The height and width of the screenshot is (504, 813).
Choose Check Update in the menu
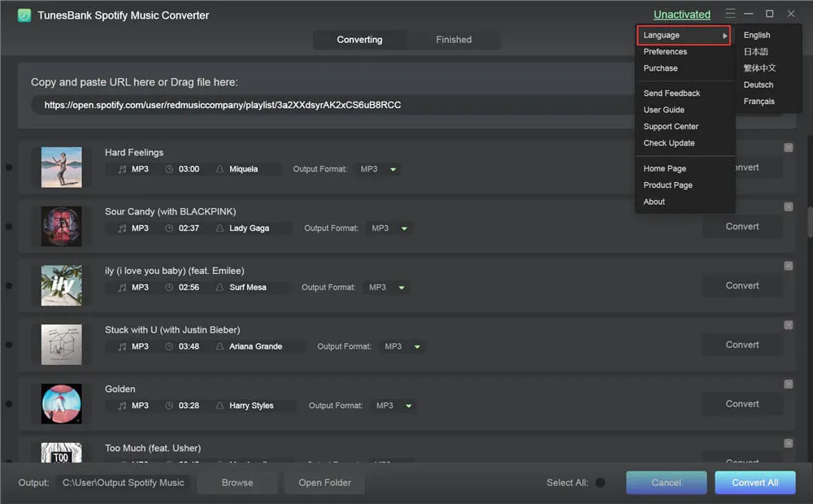(x=669, y=143)
